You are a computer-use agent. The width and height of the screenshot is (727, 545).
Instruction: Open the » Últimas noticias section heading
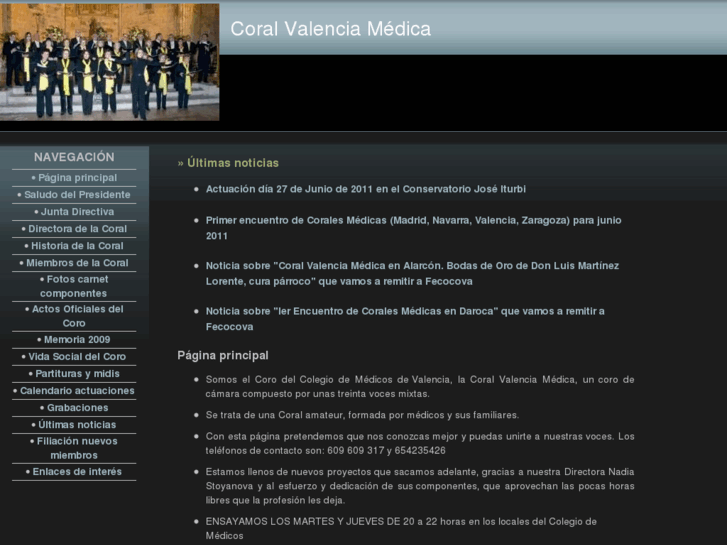coord(228,163)
